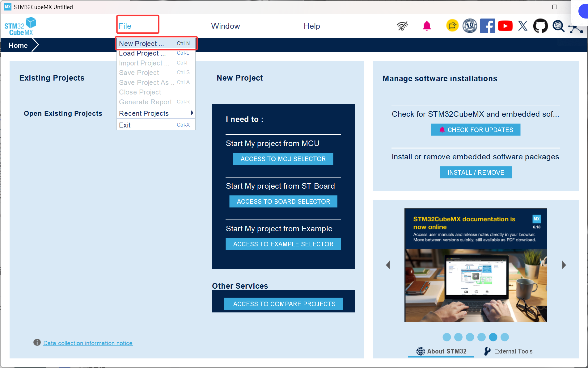Click 'Start My project from ST Board' text
Screen dimensions: 588x368
280,186
